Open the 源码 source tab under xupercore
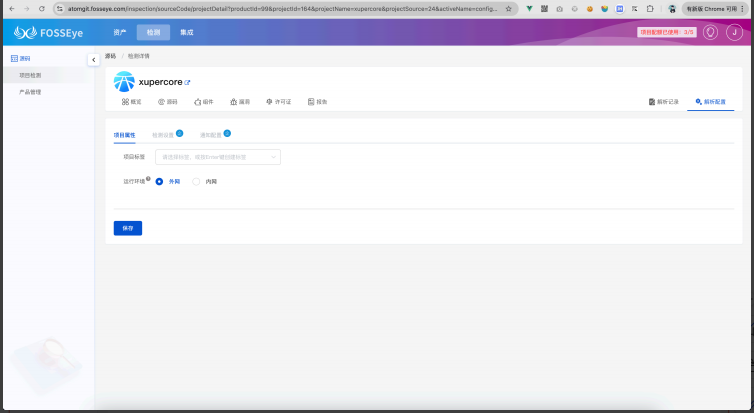The width and height of the screenshot is (754, 413). point(168,101)
